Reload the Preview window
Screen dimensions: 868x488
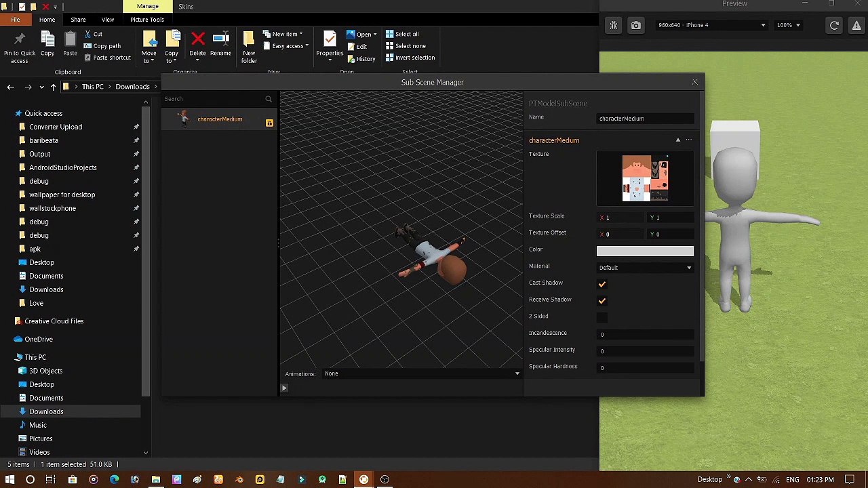point(834,25)
